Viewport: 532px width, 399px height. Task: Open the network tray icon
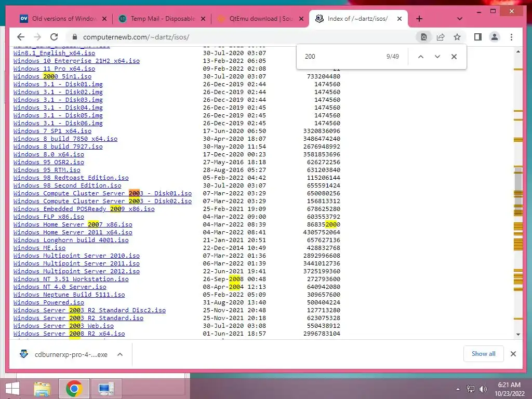(x=470, y=389)
